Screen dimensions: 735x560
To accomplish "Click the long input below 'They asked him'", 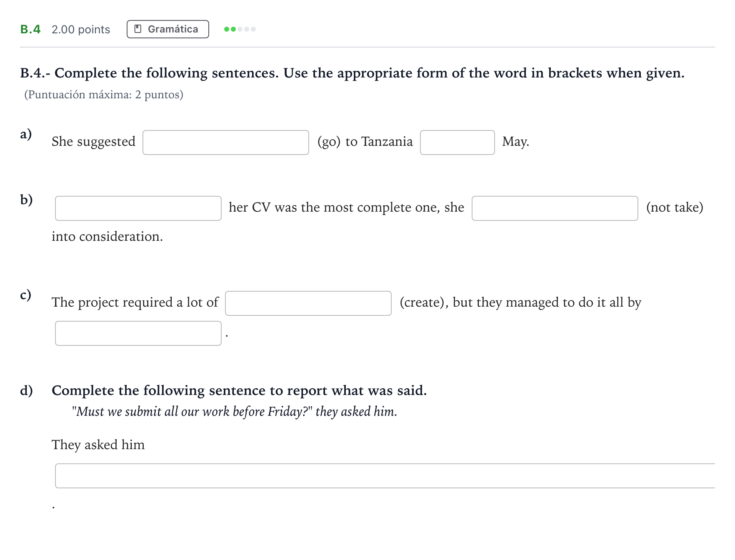I will click(x=385, y=476).
